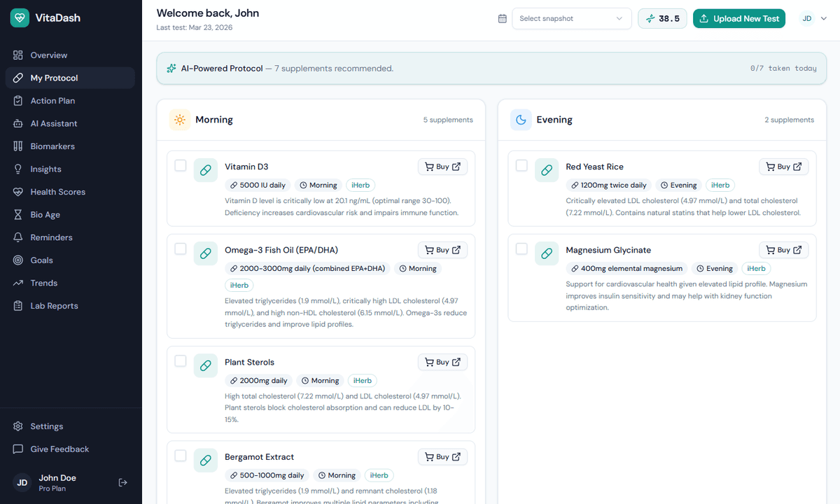The width and height of the screenshot is (840, 504).
Task: Check off Vitamin D3 as taken
Action: coord(181,166)
